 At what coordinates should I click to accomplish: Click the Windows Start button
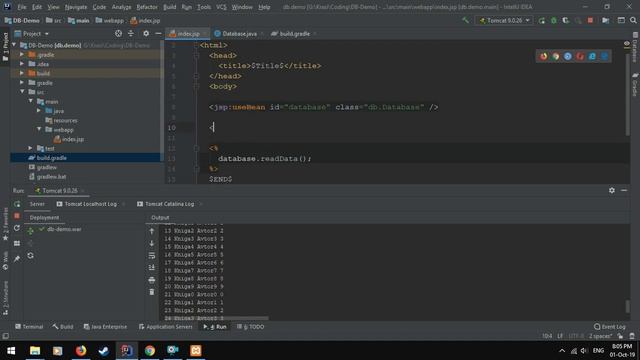(11, 351)
